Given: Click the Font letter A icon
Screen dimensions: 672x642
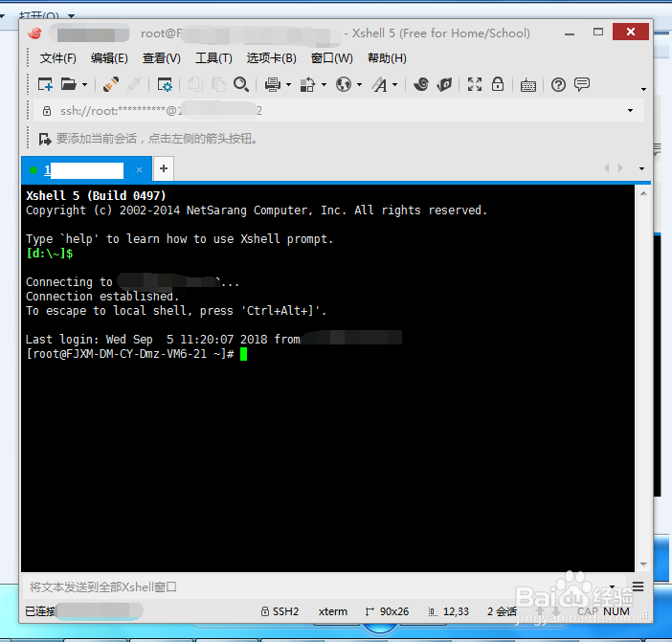Looking at the screenshot, I should coord(380,85).
